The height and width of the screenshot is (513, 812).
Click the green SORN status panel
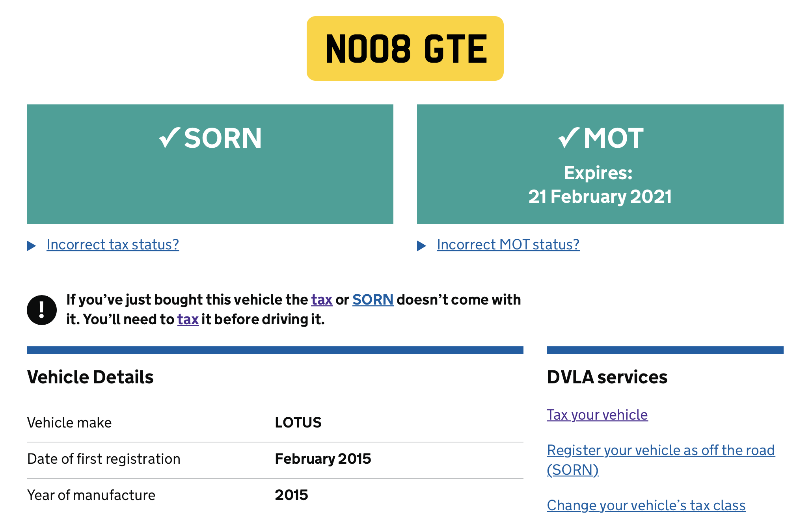(210, 164)
